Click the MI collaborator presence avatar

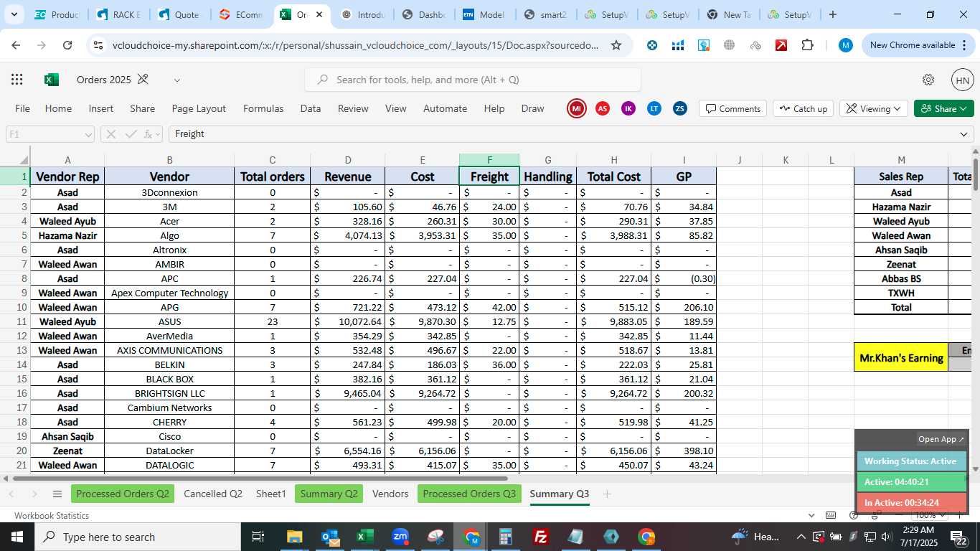click(576, 108)
